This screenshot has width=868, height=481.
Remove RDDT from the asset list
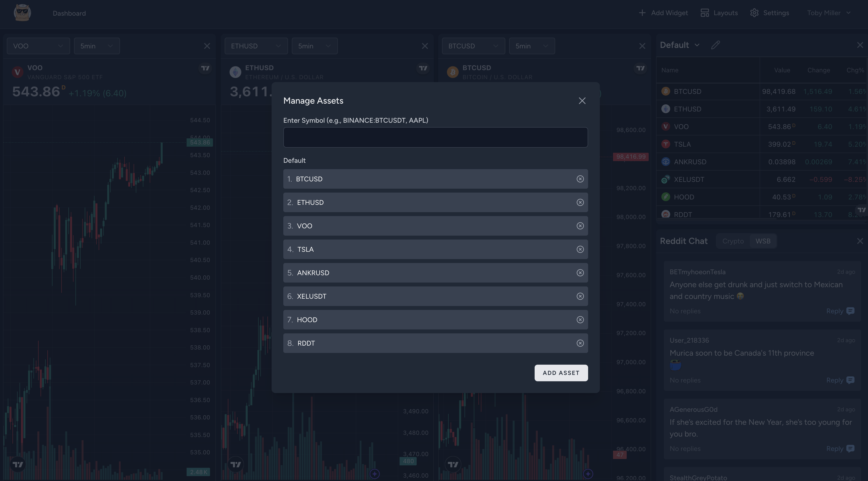(580, 343)
